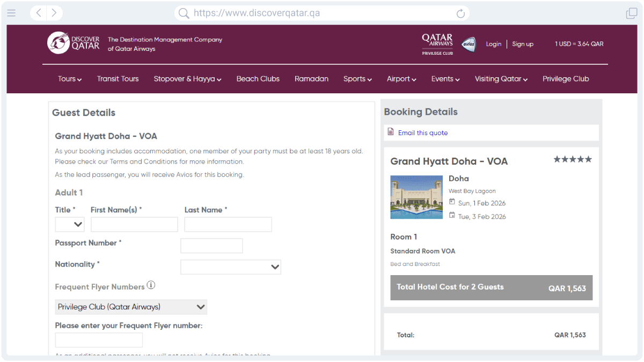Expand the Airport menu chevron
The height and width of the screenshot is (362, 644).
point(415,78)
